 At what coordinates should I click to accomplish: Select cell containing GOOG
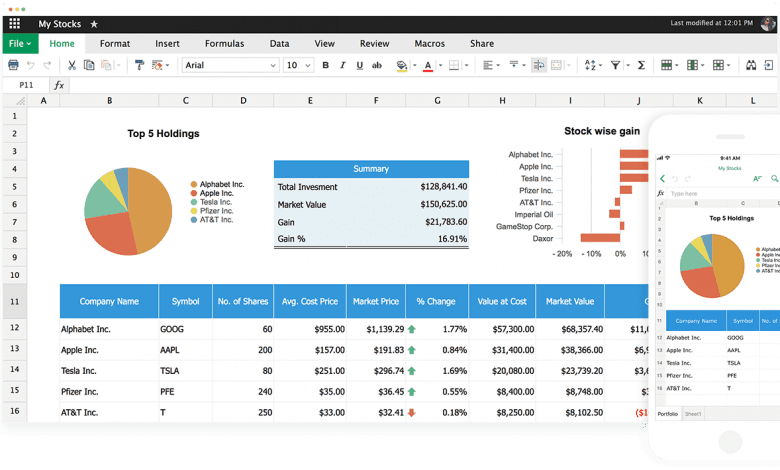tap(186, 329)
